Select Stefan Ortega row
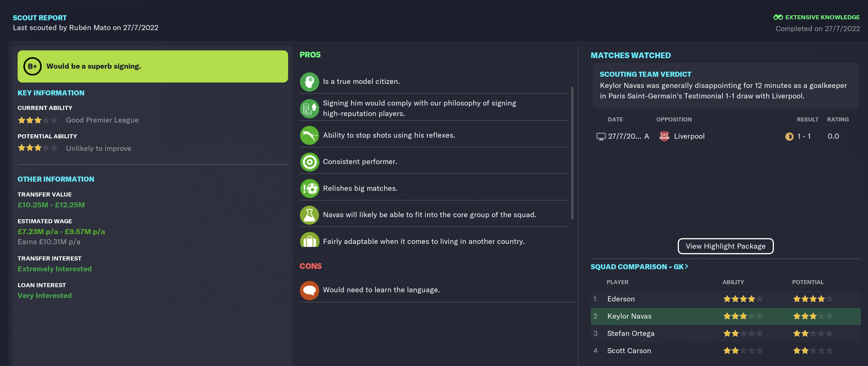The width and height of the screenshot is (868, 366). coord(725,334)
